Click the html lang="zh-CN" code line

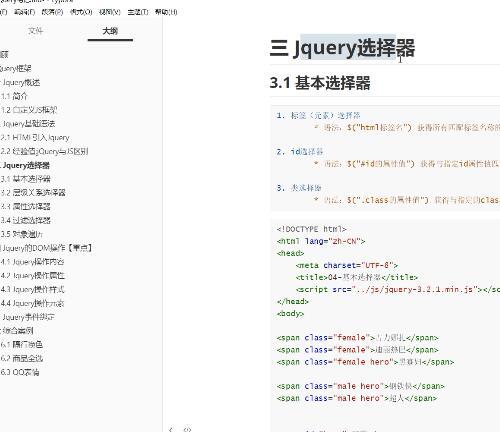point(321,241)
